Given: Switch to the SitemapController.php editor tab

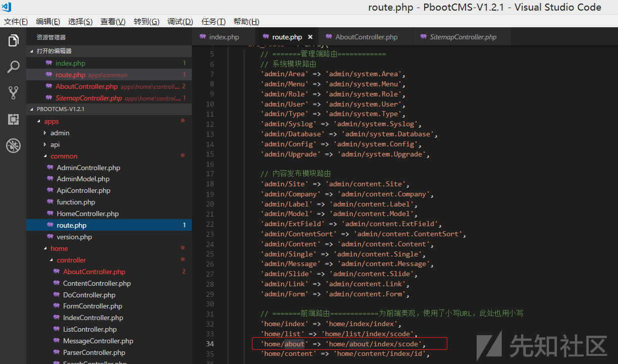Looking at the screenshot, I should pos(463,37).
